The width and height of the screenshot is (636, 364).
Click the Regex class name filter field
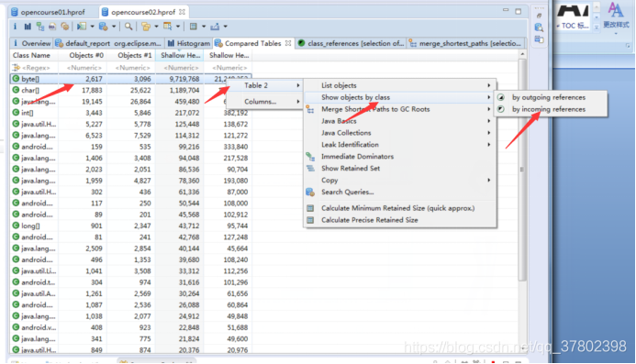pyautogui.click(x=34, y=68)
